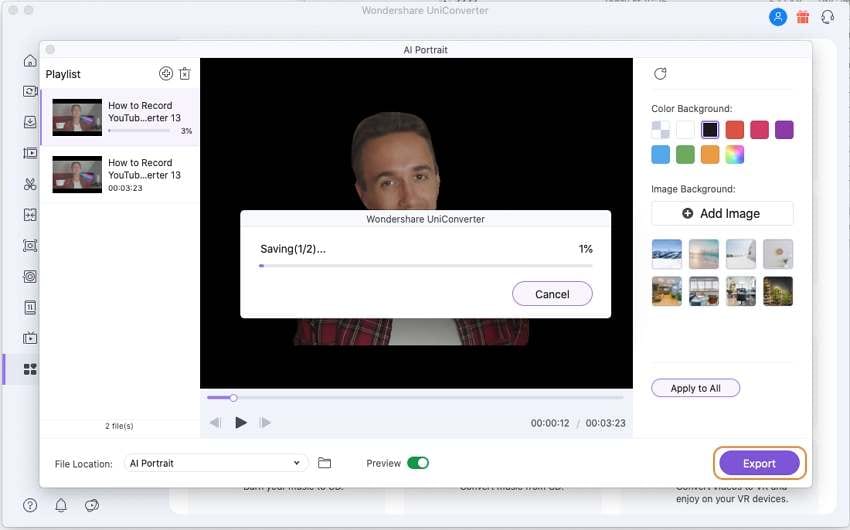Screen dimensions: 850x530
Task: Add a file to the Playlist
Action: click(x=166, y=73)
